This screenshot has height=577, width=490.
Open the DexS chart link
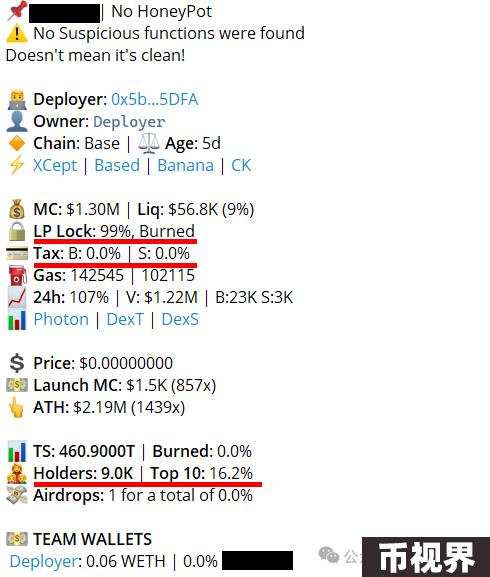180,319
